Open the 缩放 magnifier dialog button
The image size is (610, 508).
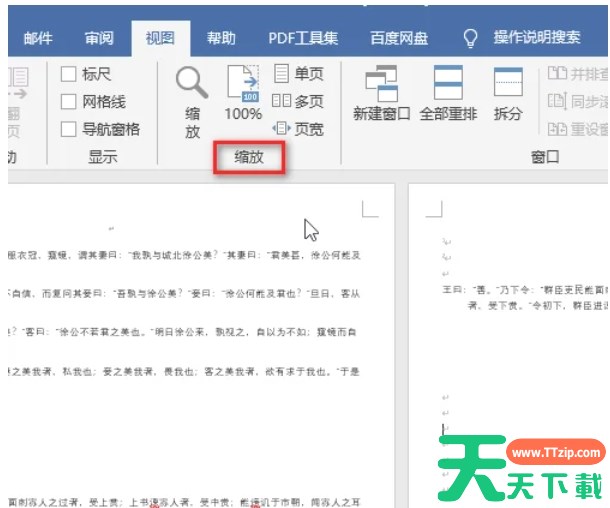[192, 103]
